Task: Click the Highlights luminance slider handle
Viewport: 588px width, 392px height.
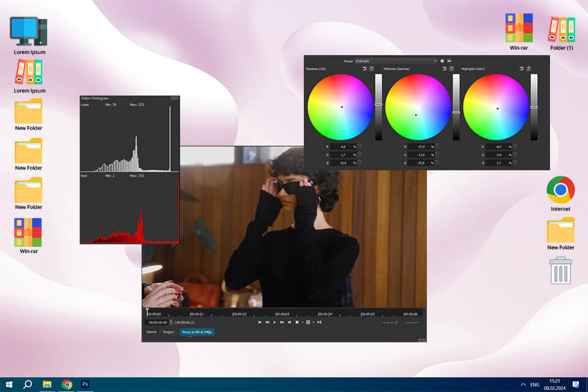Action: (x=534, y=107)
